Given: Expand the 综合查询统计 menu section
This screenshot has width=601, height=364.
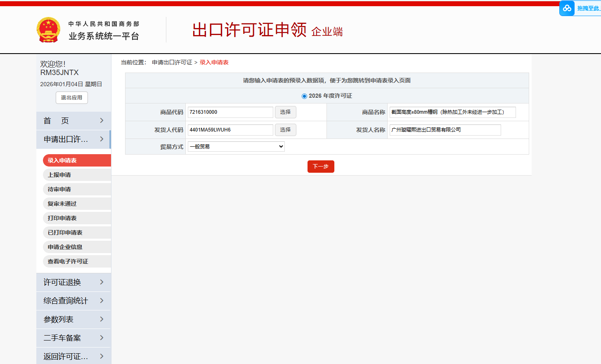Looking at the screenshot, I should [73, 301].
